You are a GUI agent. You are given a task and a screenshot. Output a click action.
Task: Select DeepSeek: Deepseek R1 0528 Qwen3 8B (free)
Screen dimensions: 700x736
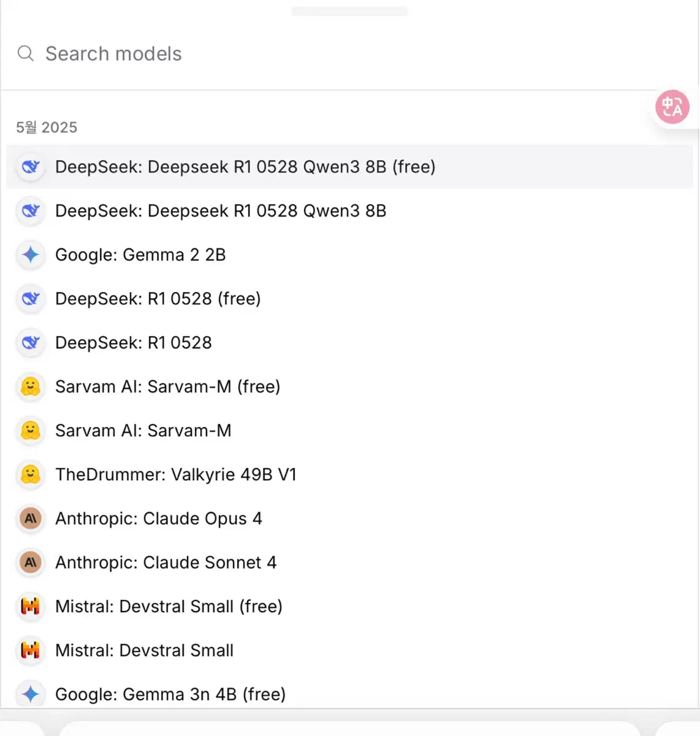[x=349, y=167]
